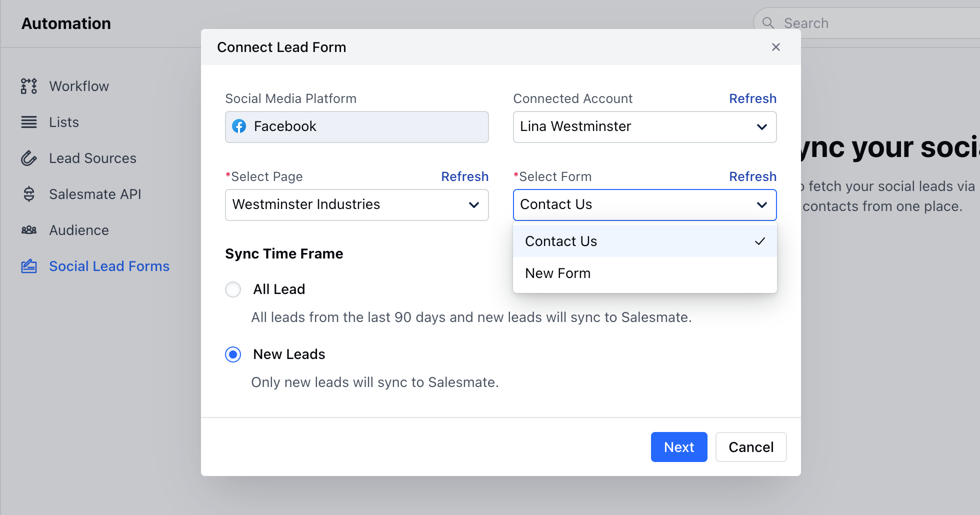Open Workflow via its sidebar icon
The image size is (980, 515).
(x=29, y=86)
